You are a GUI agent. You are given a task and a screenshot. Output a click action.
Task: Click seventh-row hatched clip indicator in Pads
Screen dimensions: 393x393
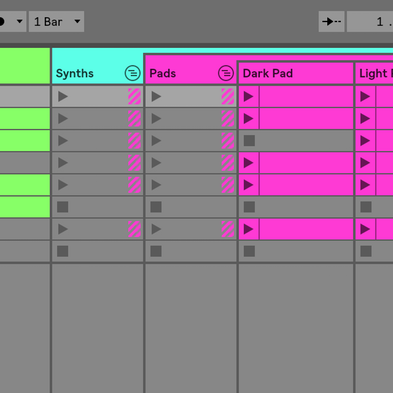click(228, 229)
